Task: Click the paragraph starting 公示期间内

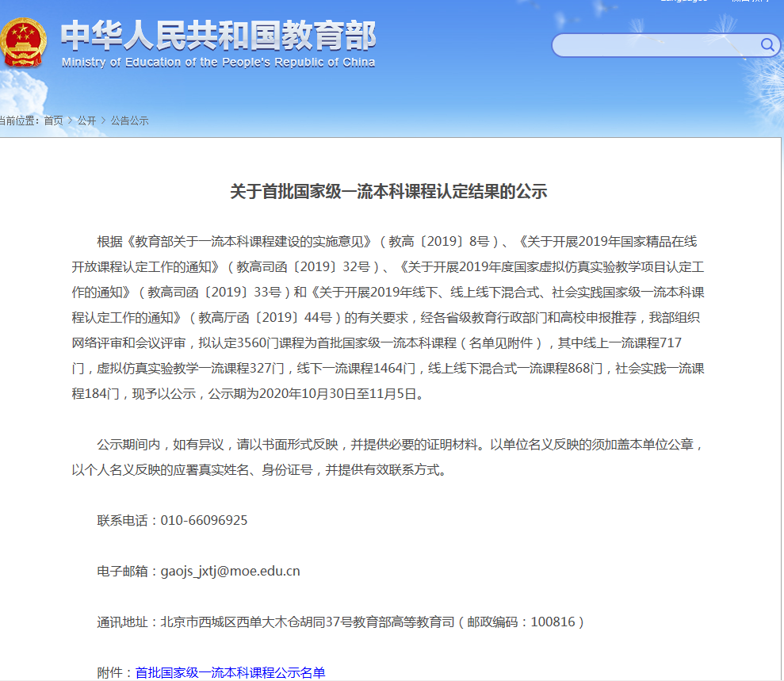Action: 388,457
